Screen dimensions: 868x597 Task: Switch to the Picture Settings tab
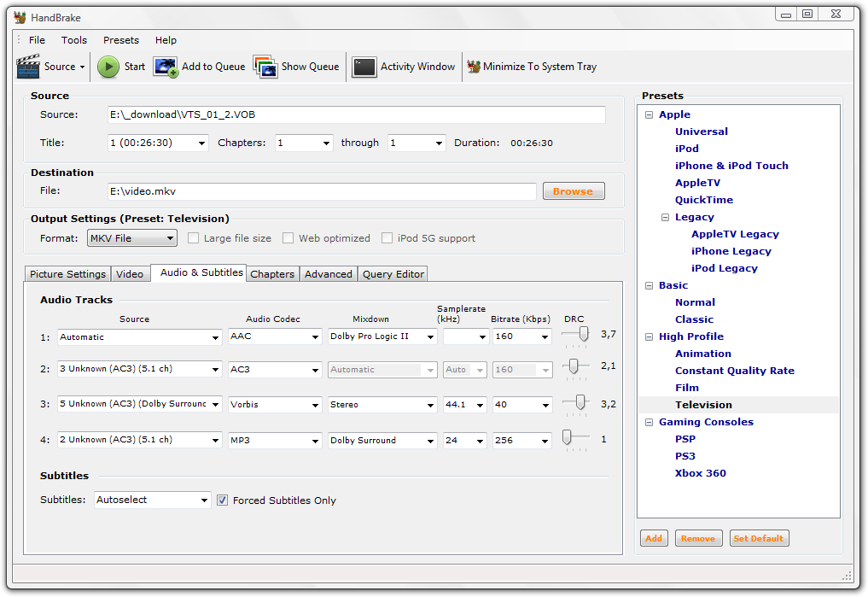point(67,274)
